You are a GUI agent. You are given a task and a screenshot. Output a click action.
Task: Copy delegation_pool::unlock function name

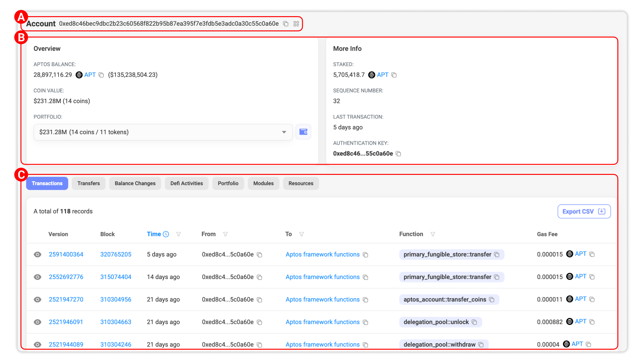click(x=474, y=322)
